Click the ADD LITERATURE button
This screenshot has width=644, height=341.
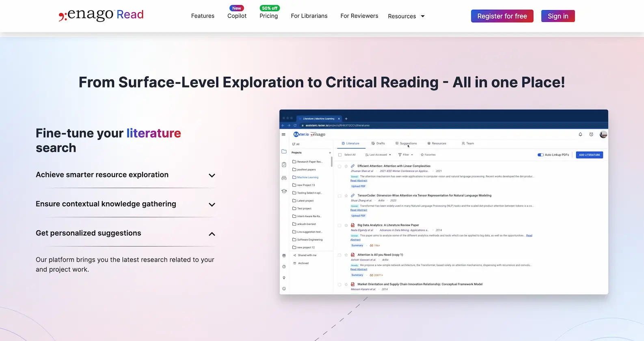tap(589, 155)
